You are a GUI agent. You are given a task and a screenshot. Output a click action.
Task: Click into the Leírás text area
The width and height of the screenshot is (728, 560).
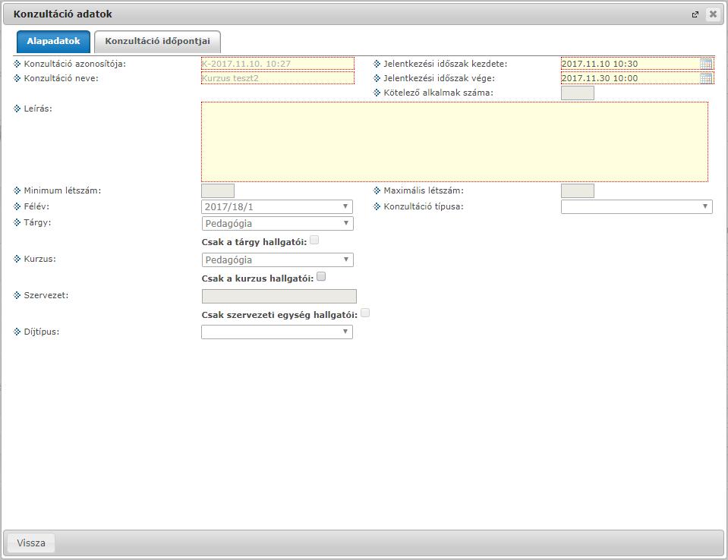tap(455, 141)
